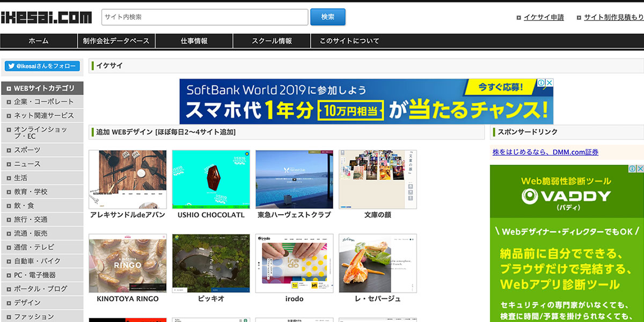Click the Twitter follow @ikesai button
This screenshot has width=644, height=322.
point(42,66)
